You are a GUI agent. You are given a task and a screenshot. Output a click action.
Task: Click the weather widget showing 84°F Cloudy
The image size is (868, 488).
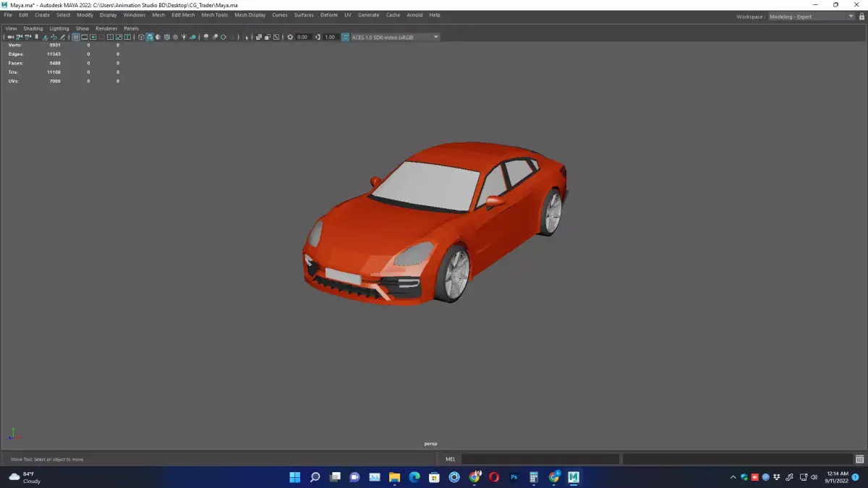25,477
